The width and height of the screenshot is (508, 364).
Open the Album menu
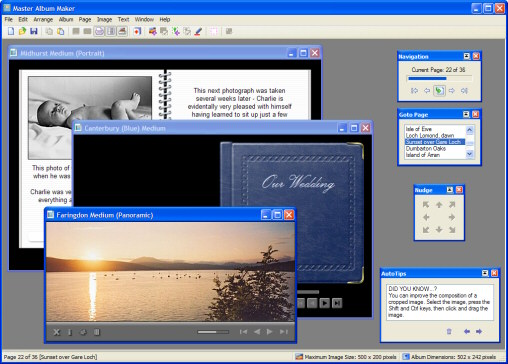(x=66, y=19)
